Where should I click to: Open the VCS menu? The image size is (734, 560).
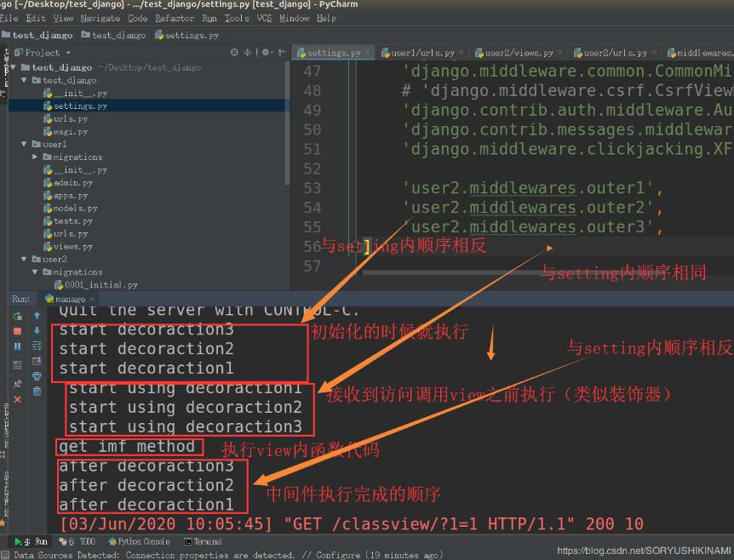264,18
